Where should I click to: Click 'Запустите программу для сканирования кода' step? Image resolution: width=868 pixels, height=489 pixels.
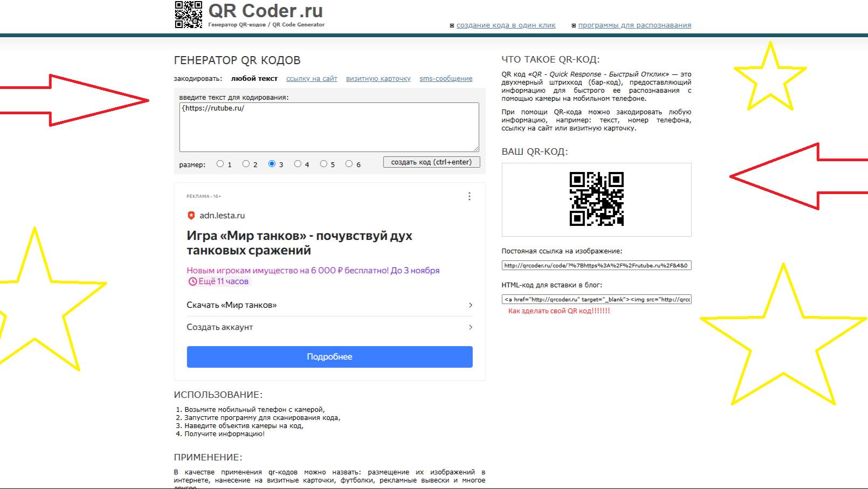coord(262,418)
